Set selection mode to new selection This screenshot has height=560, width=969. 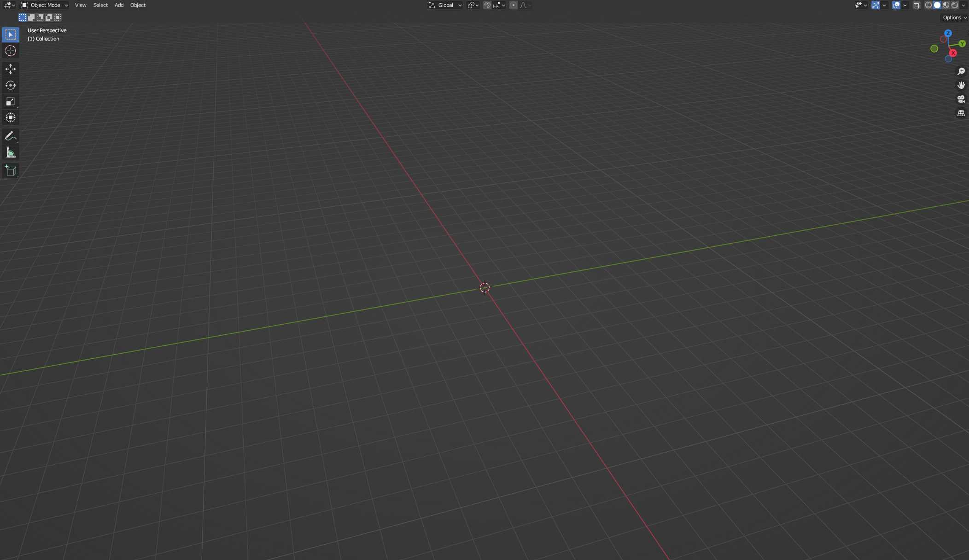pyautogui.click(x=23, y=17)
